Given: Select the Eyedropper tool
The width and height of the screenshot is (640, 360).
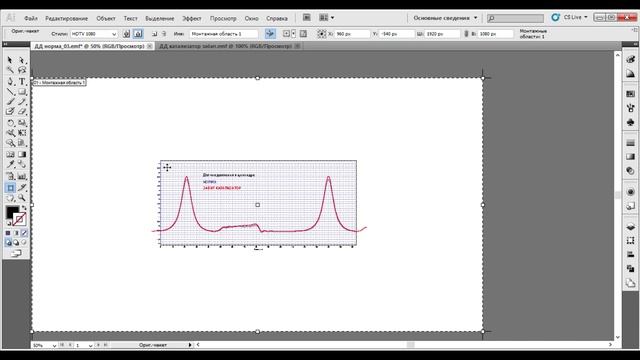Looking at the screenshot, I should tap(10, 164).
